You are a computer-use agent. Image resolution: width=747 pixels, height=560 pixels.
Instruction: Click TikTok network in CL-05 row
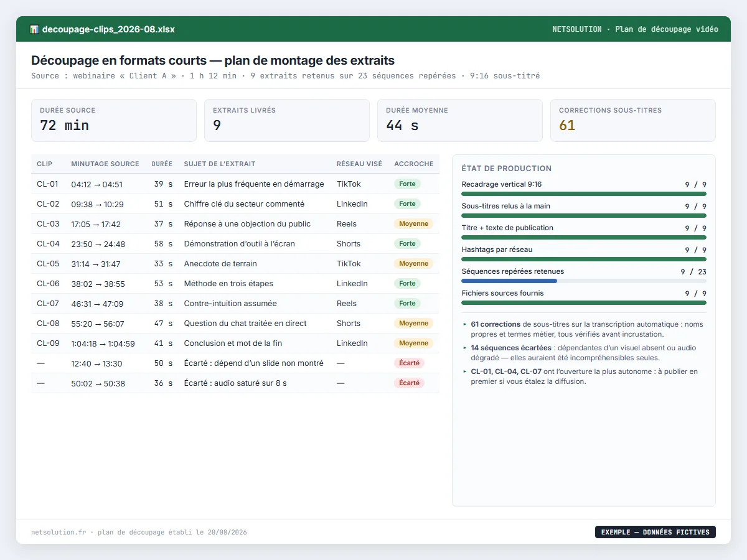pos(349,264)
